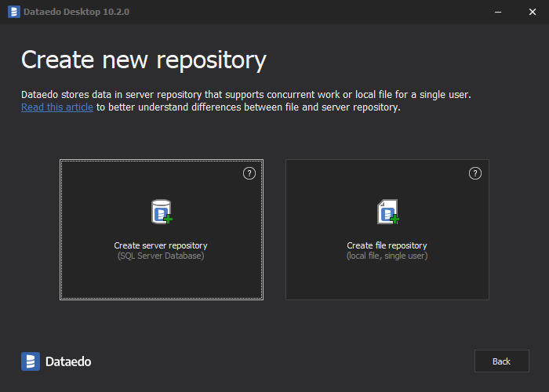Click the Back button
Viewport: 549px width, 392px height.
pos(501,361)
